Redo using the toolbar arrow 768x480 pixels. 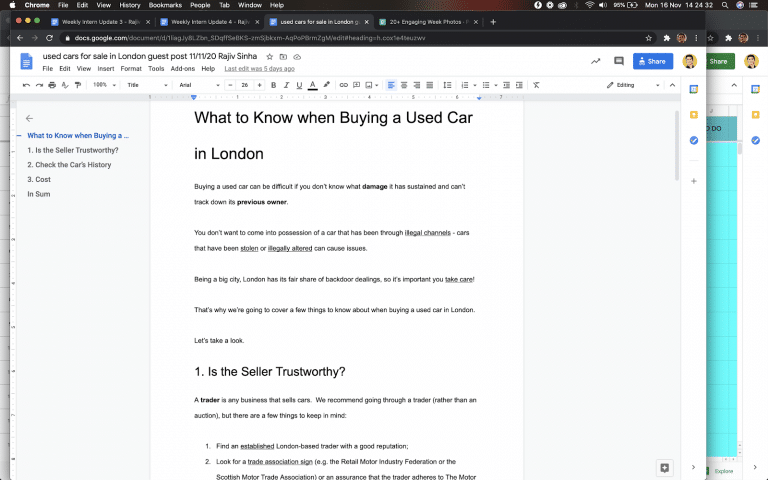pyautogui.click(x=39, y=85)
